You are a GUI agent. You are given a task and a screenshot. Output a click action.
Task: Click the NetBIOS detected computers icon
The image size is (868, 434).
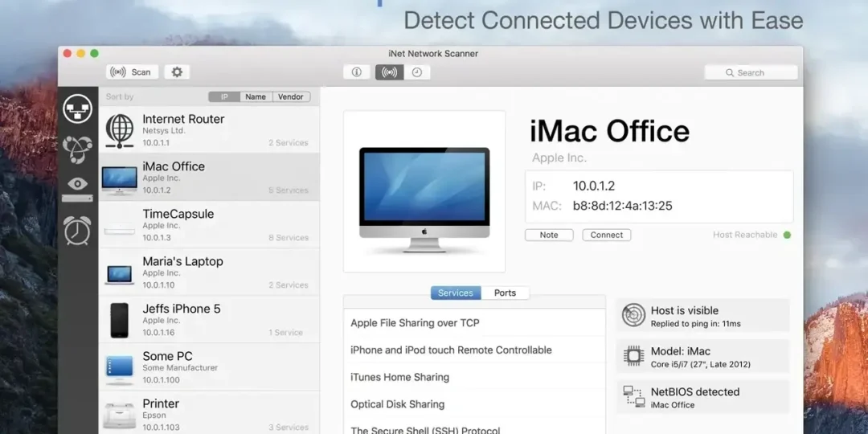tap(634, 397)
